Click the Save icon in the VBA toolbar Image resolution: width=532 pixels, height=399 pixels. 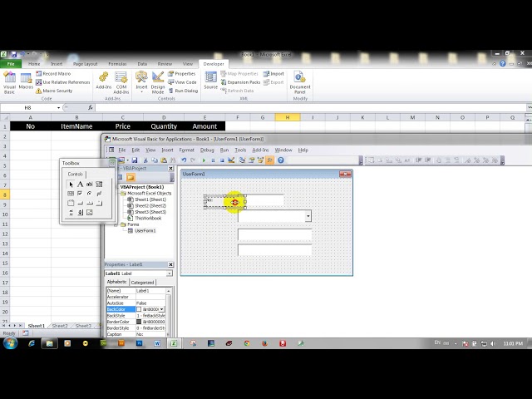[x=135, y=160]
